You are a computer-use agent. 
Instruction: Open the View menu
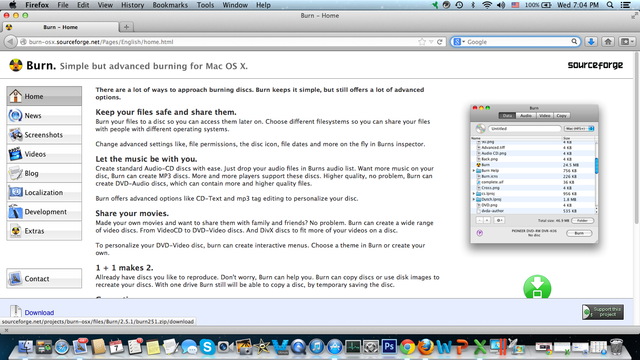pos(105,5)
